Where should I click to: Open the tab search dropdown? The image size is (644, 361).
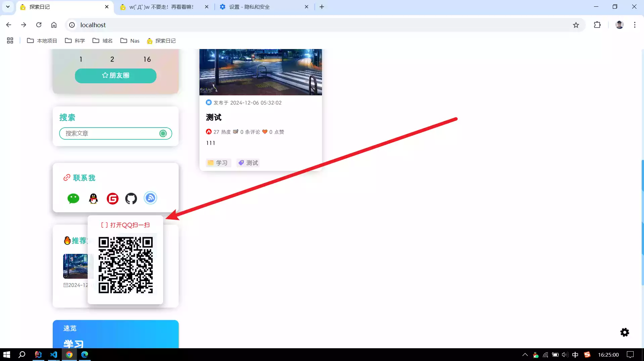coord(8,7)
